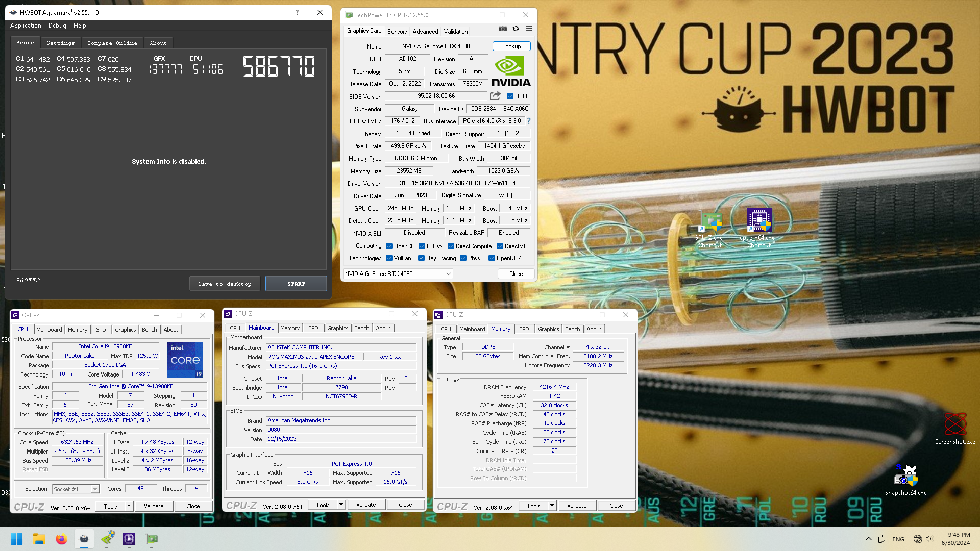The height and width of the screenshot is (551, 980).
Task: Click HWBOT Aquamark taskbar icon
Action: (x=84, y=539)
